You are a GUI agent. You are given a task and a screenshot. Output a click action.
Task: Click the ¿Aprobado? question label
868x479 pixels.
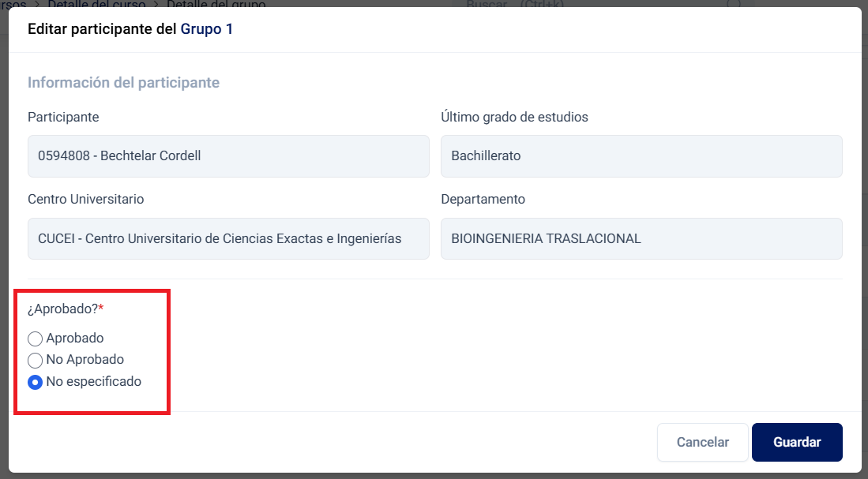pos(66,309)
